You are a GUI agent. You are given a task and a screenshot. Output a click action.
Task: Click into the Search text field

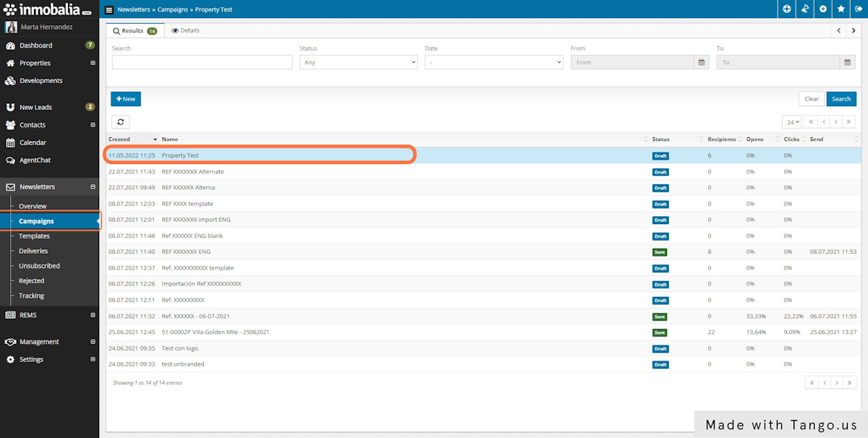pos(202,63)
